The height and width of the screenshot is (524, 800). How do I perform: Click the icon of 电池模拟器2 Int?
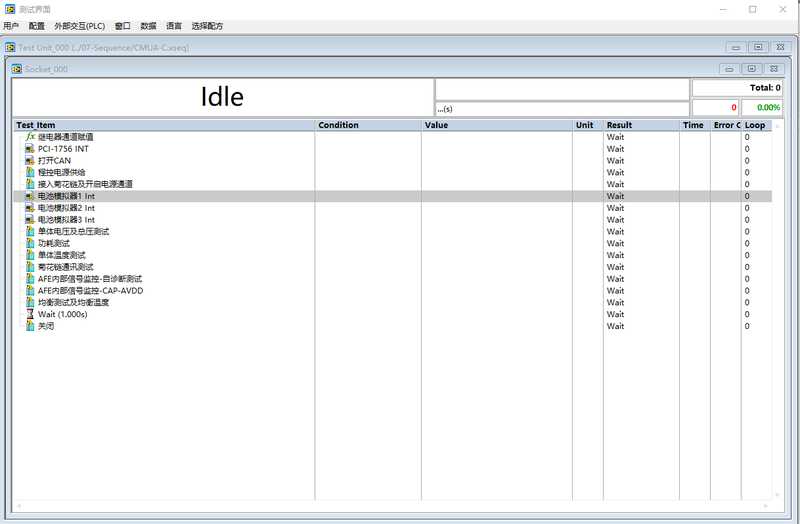[30, 208]
